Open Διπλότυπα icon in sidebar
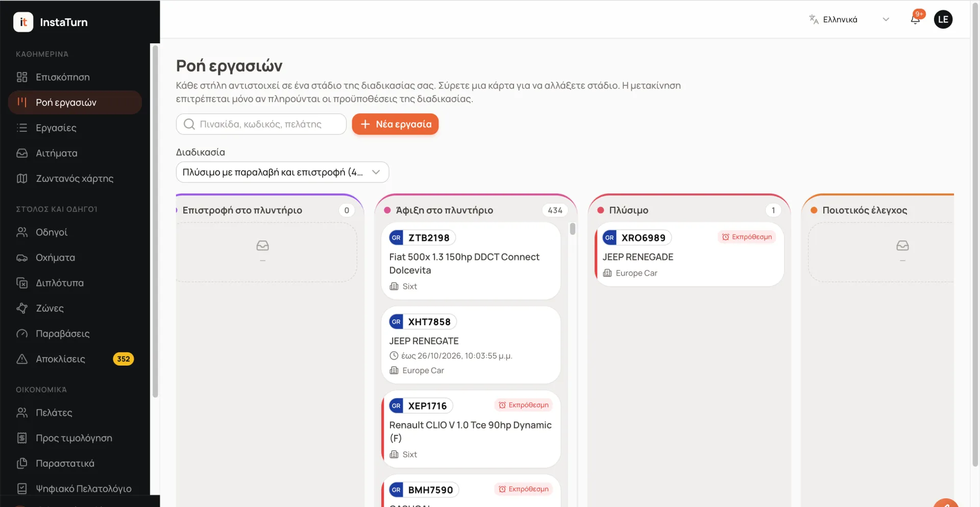This screenshot has width=980, height=507. click(x=22, y=283)
